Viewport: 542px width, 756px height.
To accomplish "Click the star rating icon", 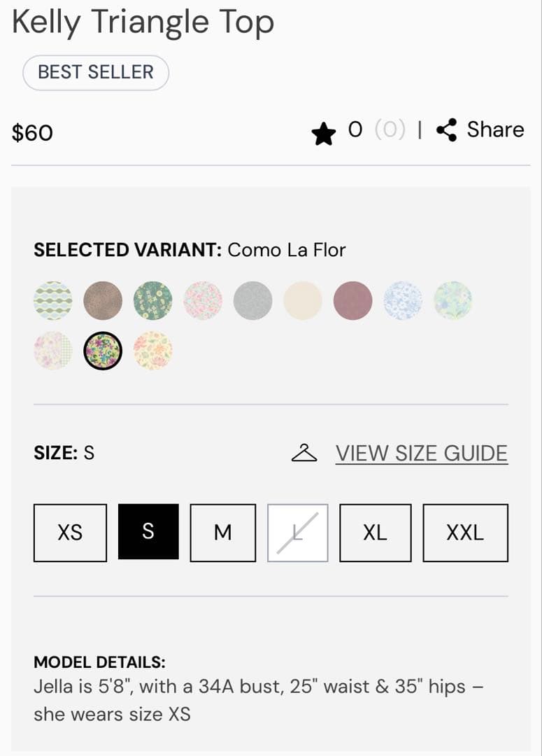I will click(324, 133).
